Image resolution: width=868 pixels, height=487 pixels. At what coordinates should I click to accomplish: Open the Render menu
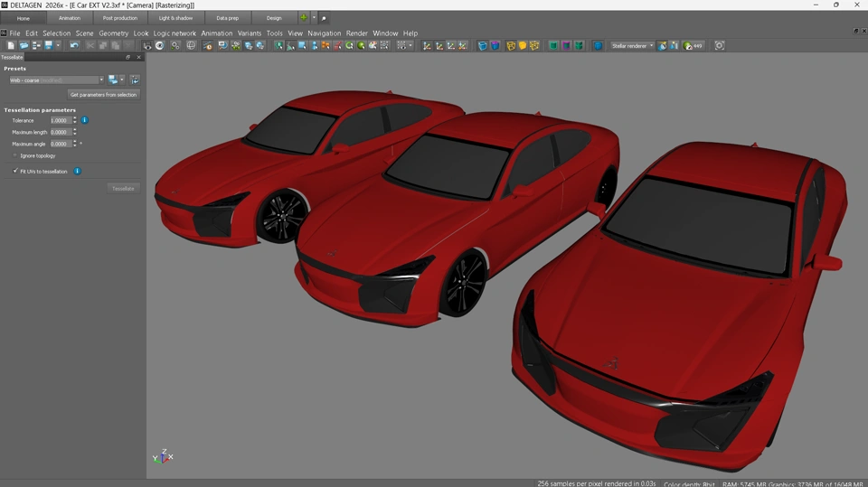[x=356, y=33]
